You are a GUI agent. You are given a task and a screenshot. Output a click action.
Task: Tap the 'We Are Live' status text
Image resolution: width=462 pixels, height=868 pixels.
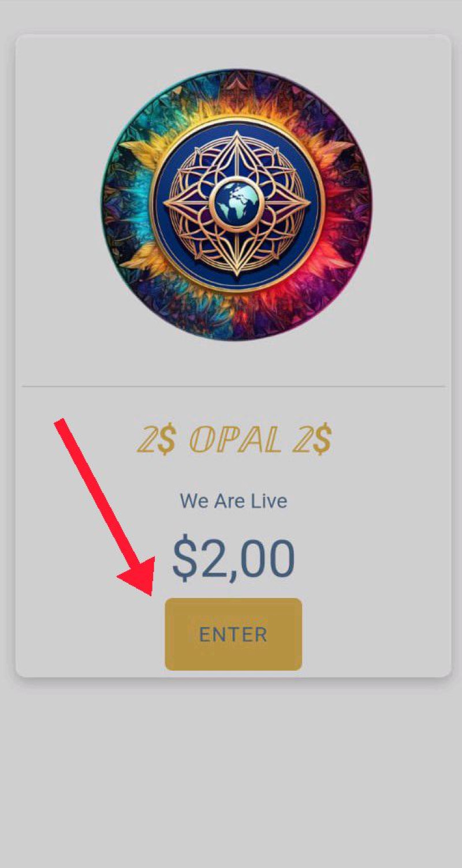click(233, 501)
